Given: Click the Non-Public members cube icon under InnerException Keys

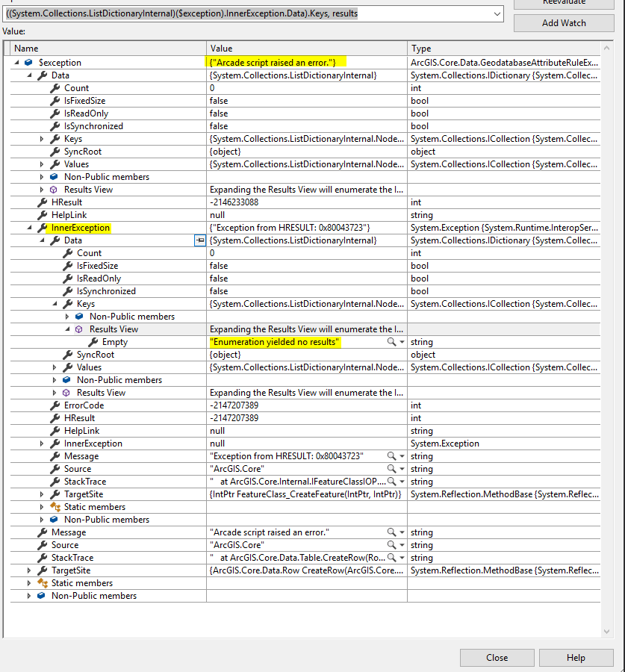Looking at the screenshot, I should coord(79,317).
